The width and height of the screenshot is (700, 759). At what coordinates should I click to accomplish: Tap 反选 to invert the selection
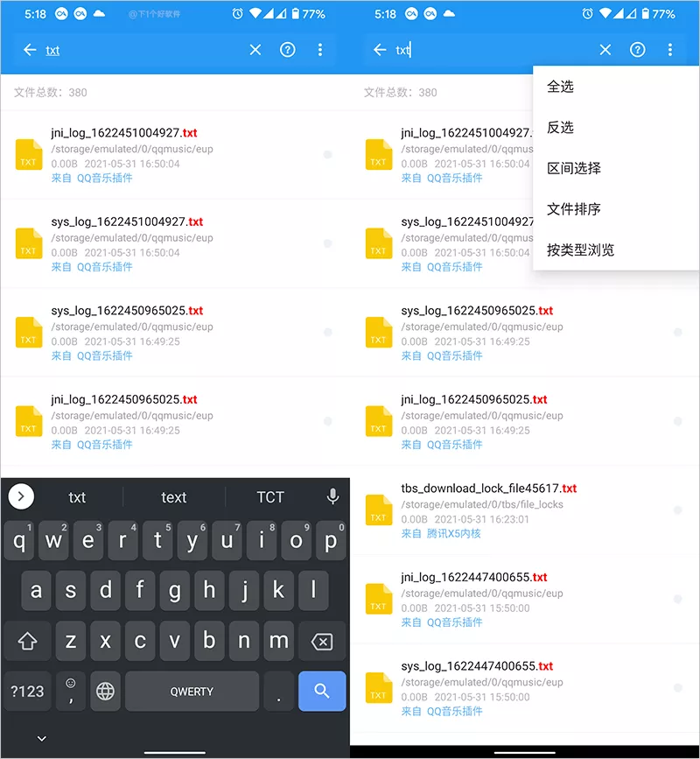pos(560,128)
